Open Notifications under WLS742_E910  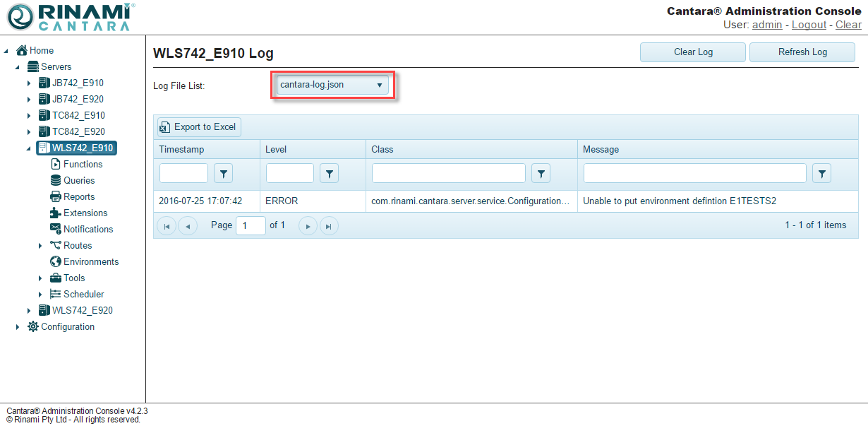tap(88, 229)
